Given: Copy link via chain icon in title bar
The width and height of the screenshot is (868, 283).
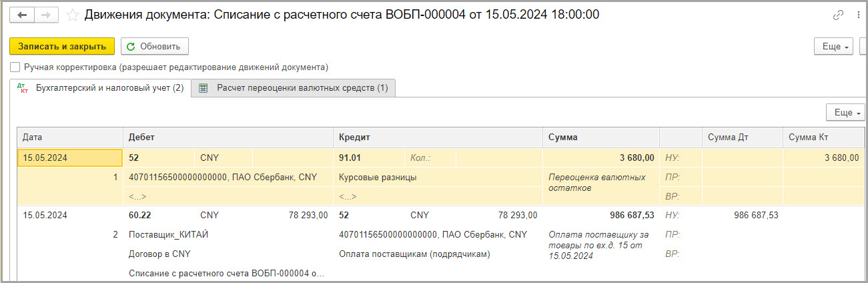Looking at the screenshot, I should [x=838, y=15].
